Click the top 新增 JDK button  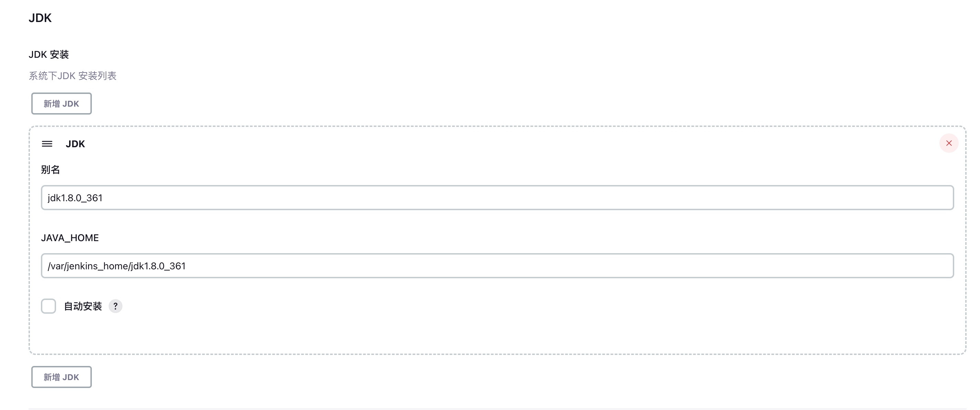[61, 104]
